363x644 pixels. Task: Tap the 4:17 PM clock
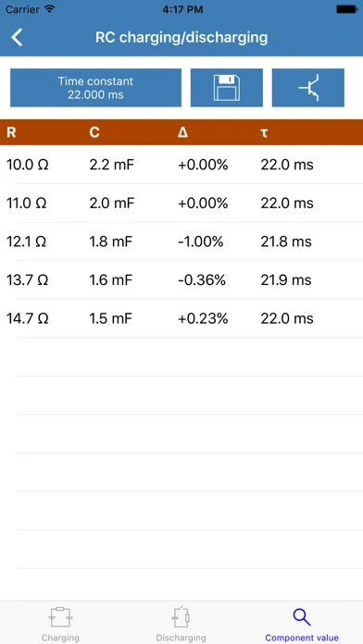point(182,9)
